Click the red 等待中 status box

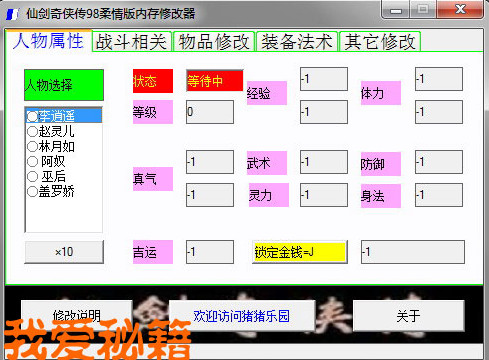point(215,80)
